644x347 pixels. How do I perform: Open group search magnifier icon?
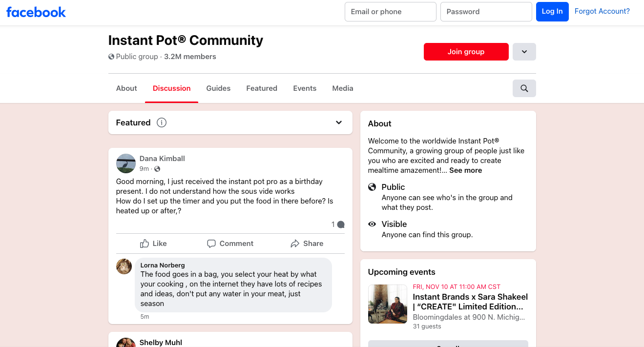click(x=524, y=88)
